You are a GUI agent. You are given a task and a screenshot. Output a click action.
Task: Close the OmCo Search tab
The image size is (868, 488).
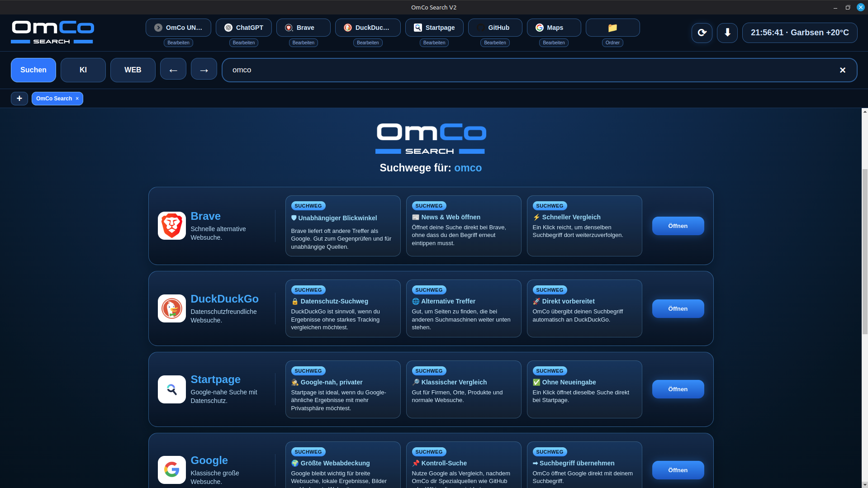click(77, 99)
